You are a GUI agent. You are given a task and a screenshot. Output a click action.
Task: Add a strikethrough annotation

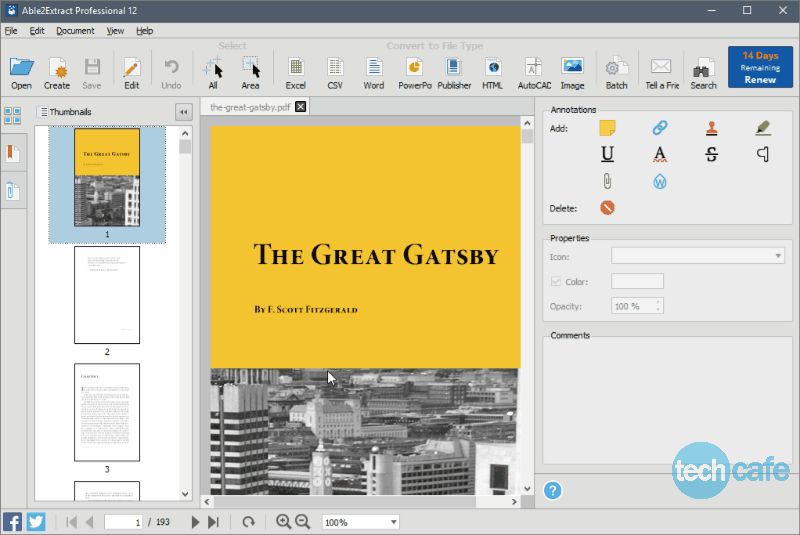[x=712, y=154]
